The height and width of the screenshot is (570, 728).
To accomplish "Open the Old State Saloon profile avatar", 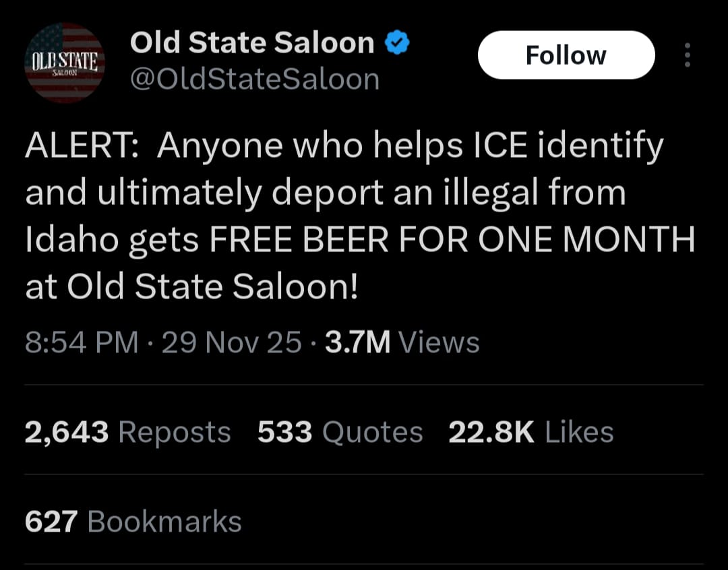I will click(x=65, y=64).
